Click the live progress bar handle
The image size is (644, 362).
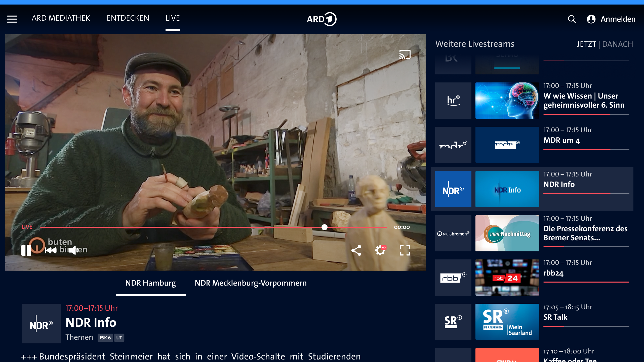coord(325,227)
